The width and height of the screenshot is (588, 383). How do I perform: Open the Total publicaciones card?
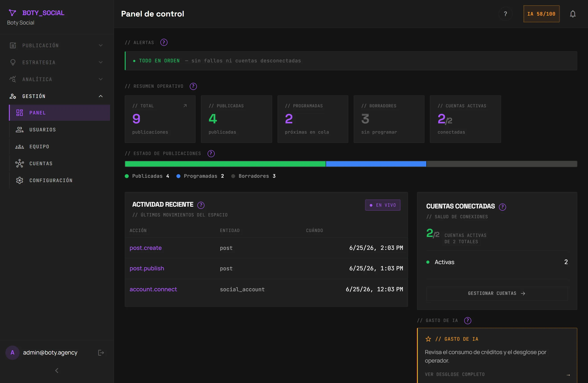(160, 119)
